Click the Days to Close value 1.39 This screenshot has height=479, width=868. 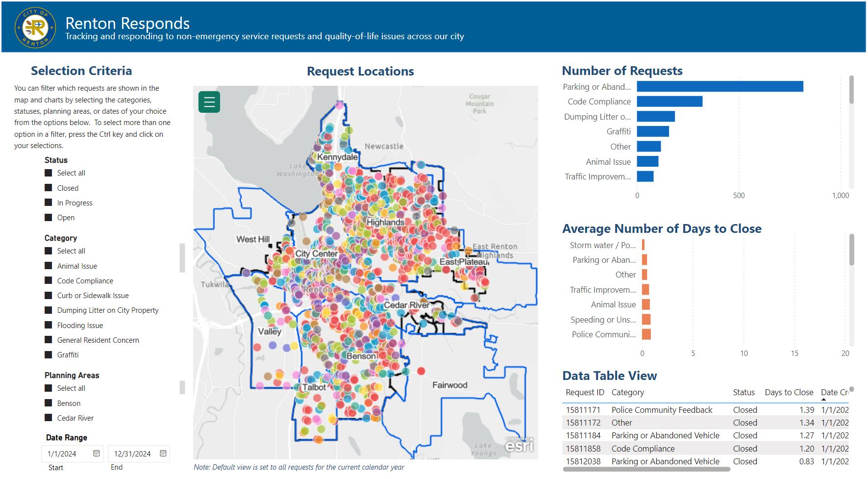pos(806,410)
